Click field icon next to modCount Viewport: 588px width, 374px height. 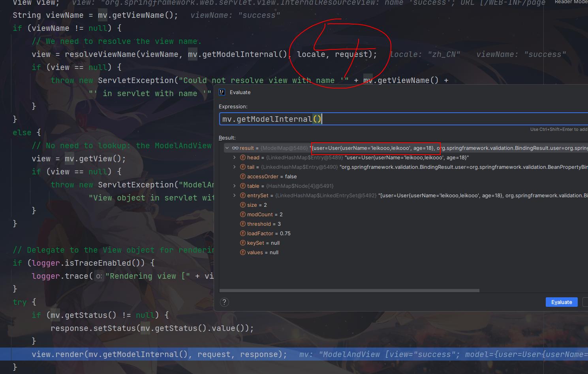click(x=243, y=215)
